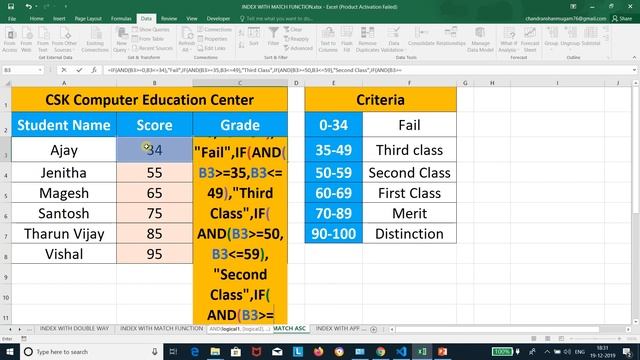Click the Relationships icon
Image resolution: width=640 pixels, height=360 pixels.
click(451, 37)
